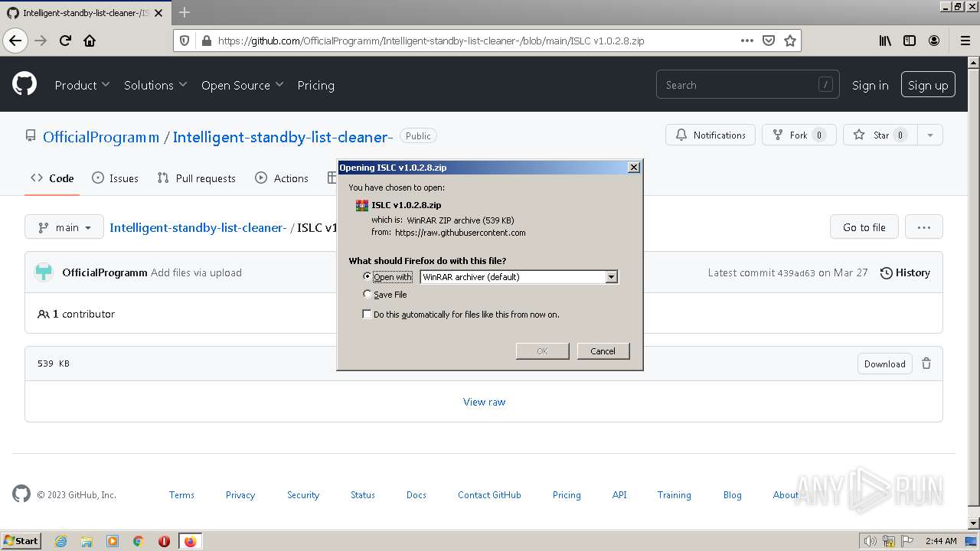Click the Sign up button
The width and height of the screenshot is (980, 551).
tap(928, 85)
